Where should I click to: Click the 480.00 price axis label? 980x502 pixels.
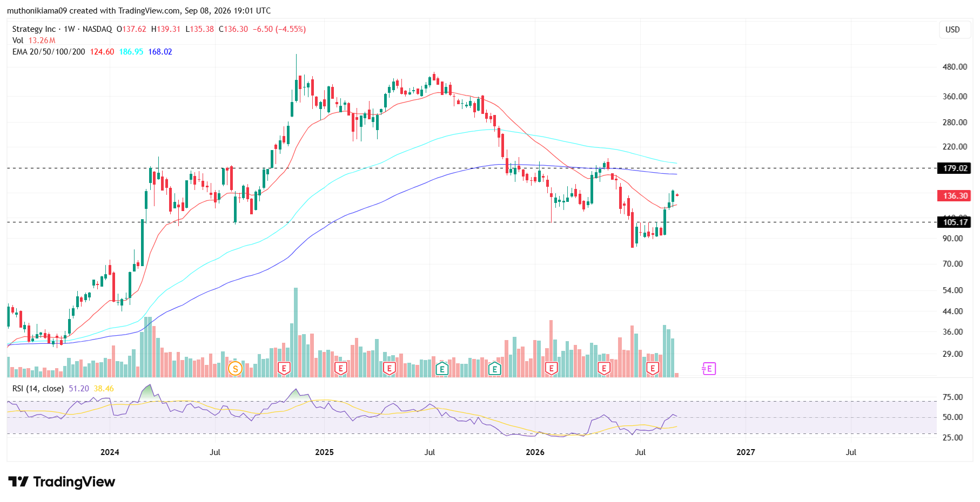tap(955, 67)
